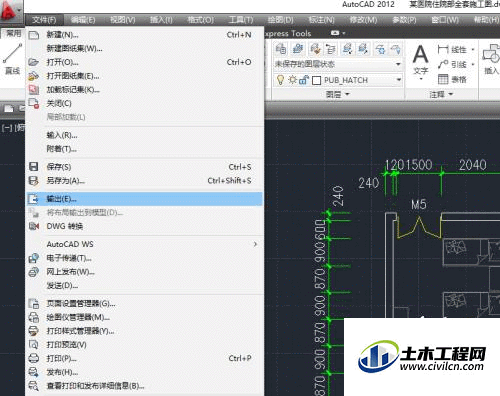The height and width of the screenshot is (396, 500).
Task: Open the 文件(F) menu
Action: [x=44, y=20]
